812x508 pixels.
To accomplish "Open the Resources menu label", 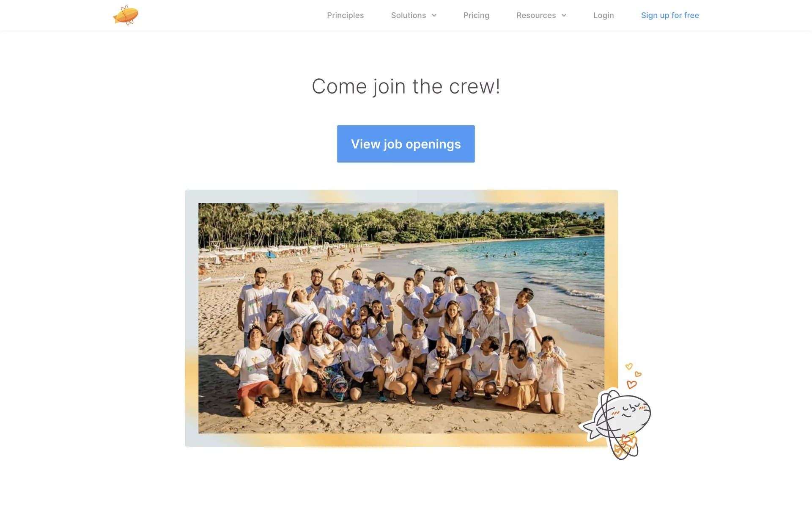I will coord(536,15).
